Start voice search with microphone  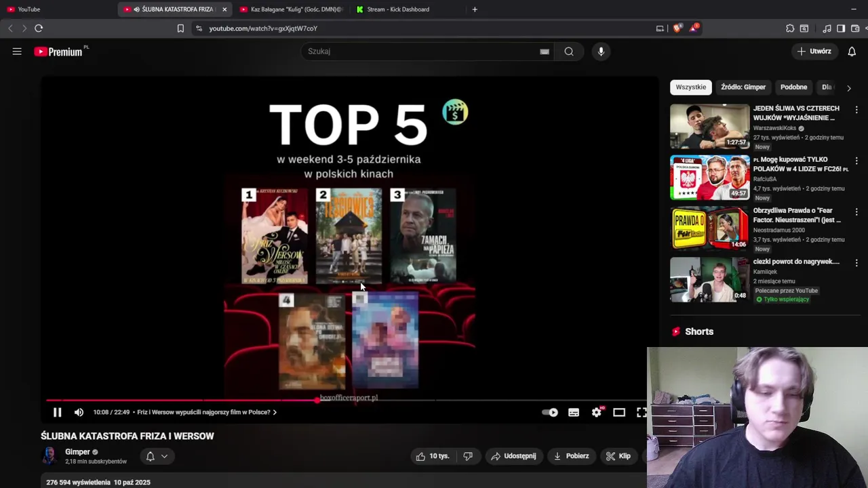tap(601, 52)
